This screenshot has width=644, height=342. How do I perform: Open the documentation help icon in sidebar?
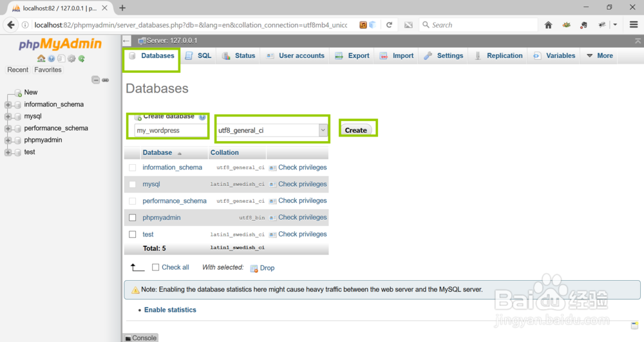click(x=52, y=59)
